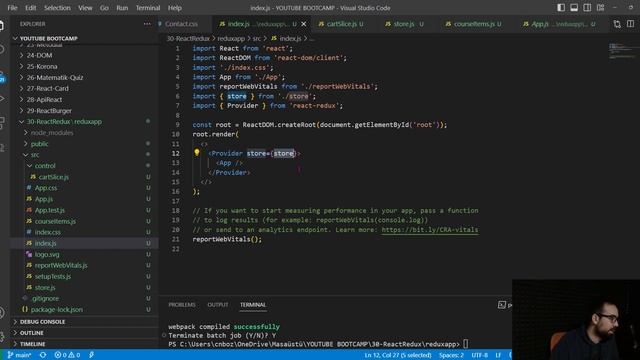Open the Terminal menu

[x=148, y=8]
